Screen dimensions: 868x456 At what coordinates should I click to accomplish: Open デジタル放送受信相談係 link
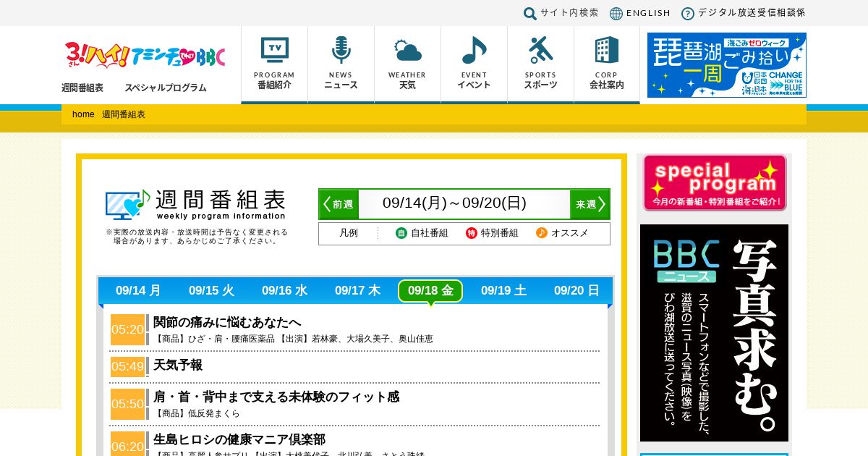tap(752, 13)
